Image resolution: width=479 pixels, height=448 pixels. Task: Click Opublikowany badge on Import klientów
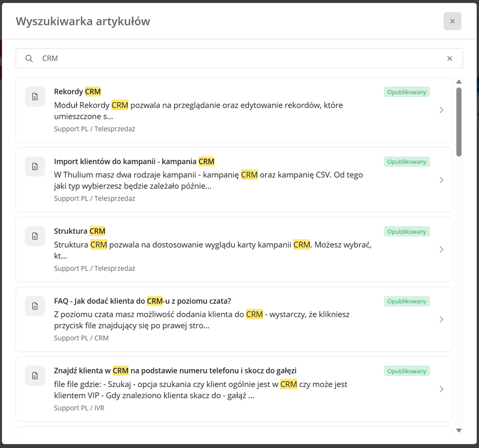(x=406, y=161)
